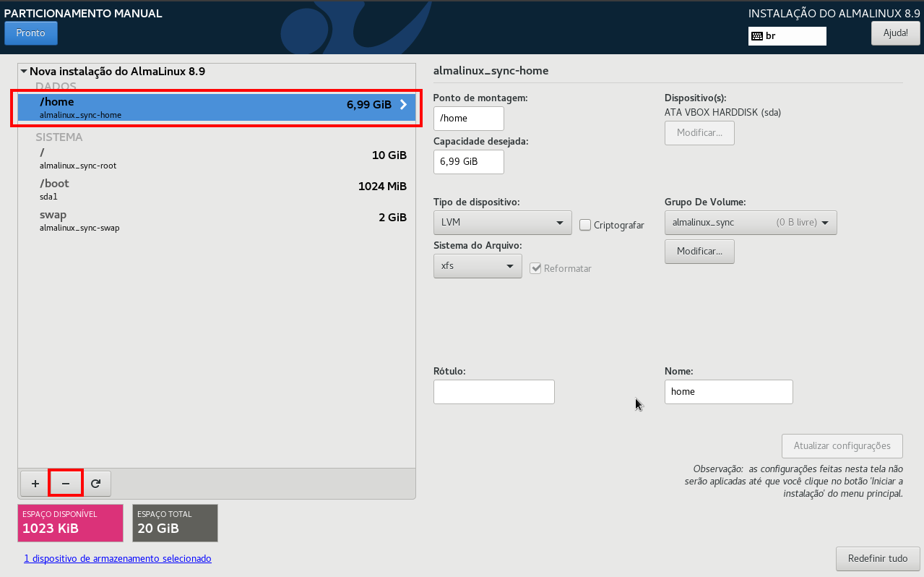Image resolution: width=924 pixels, height=577 pixels.
Task: Click ATA VBOX HARDDISK (sda) device text
Action: click(722, 112)
